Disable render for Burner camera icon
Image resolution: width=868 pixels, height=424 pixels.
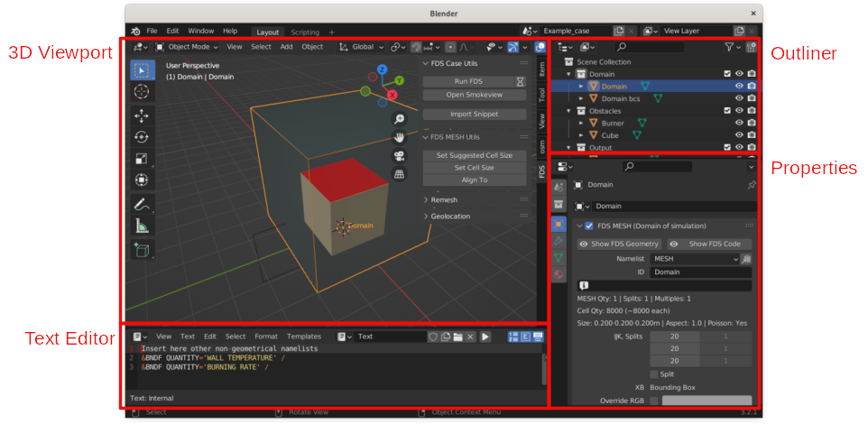click(752, 123)
